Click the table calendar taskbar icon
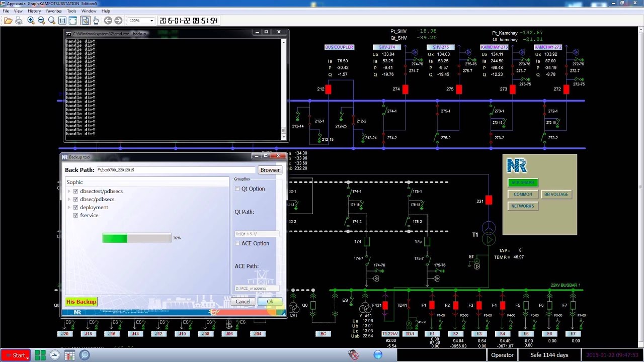The height and width of the screenshot is (362, 644). pyautogui.click(x=69, y=355)
